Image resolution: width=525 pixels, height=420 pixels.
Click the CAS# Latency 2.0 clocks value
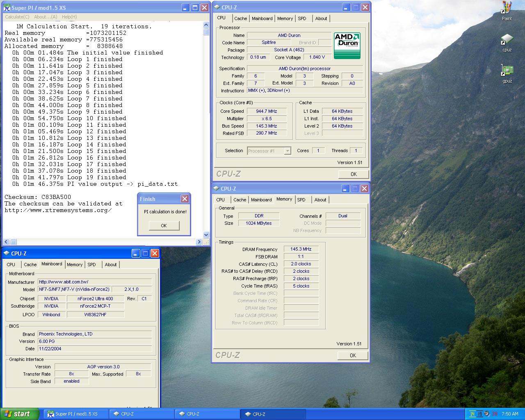(x=301, y=264)
